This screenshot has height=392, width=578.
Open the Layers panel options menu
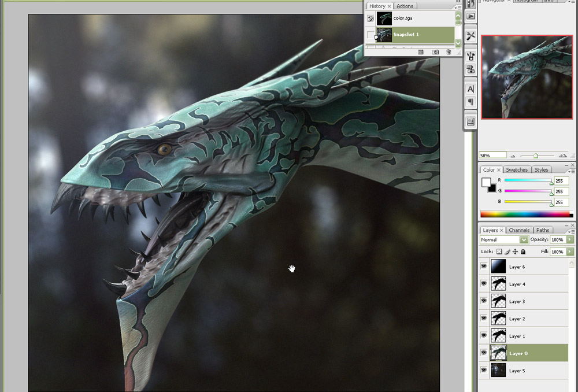click(572, 232)
